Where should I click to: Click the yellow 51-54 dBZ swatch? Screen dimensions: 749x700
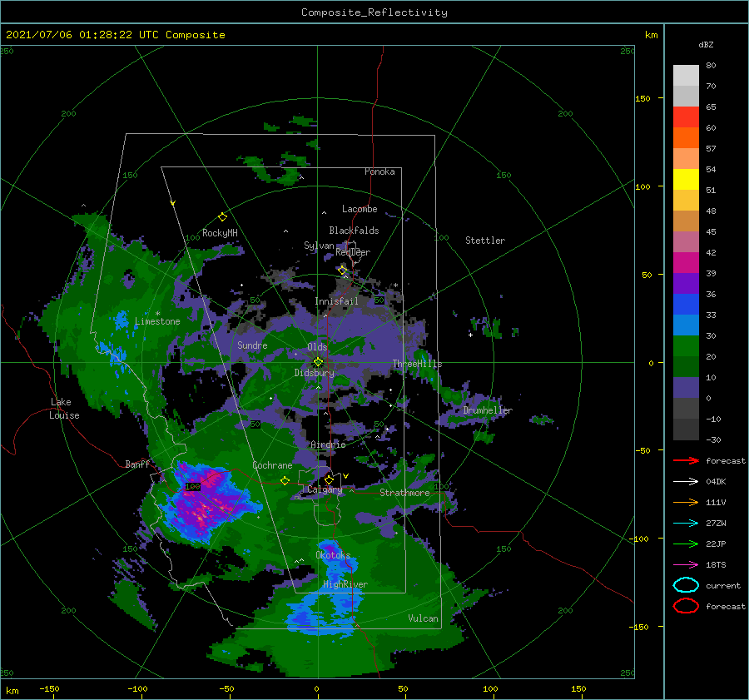[686, 180]
